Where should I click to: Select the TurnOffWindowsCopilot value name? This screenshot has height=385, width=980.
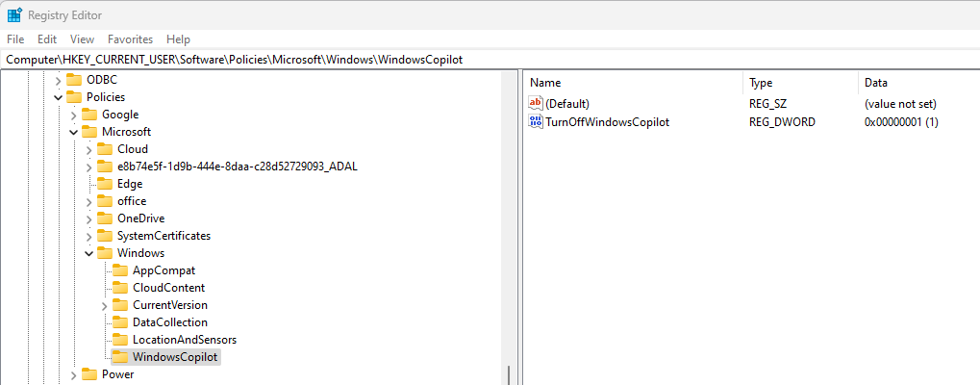(608, 122)
